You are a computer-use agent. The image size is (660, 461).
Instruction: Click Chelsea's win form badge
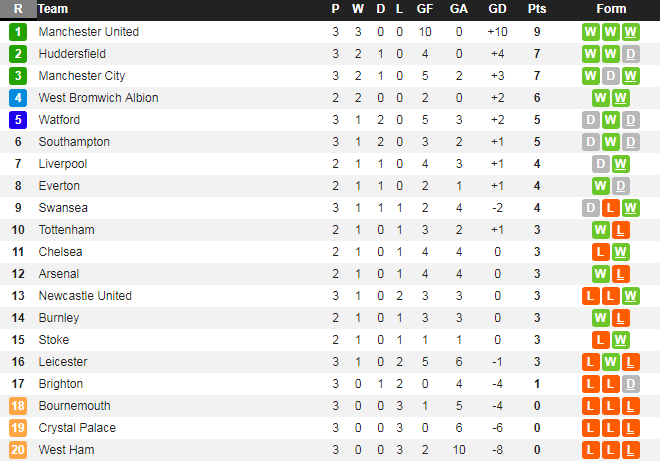tap(620, 252)
